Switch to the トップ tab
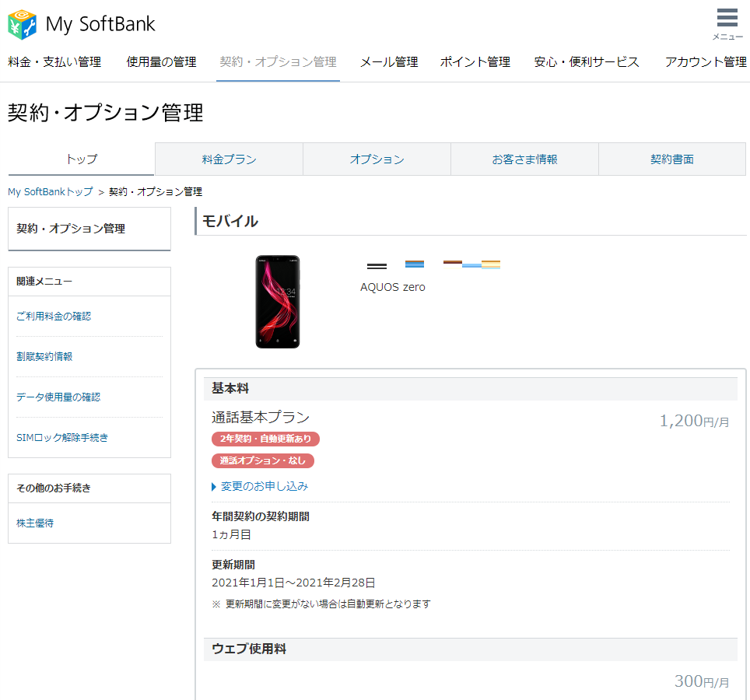Viewport: 750px width, 700px height. click(82, 159)
